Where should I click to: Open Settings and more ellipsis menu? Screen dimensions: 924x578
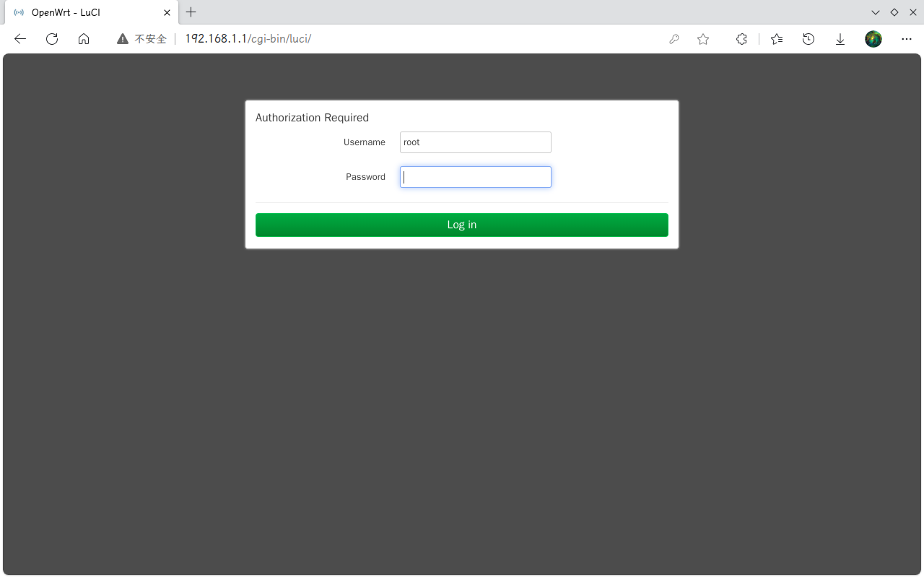pos(907,39)
